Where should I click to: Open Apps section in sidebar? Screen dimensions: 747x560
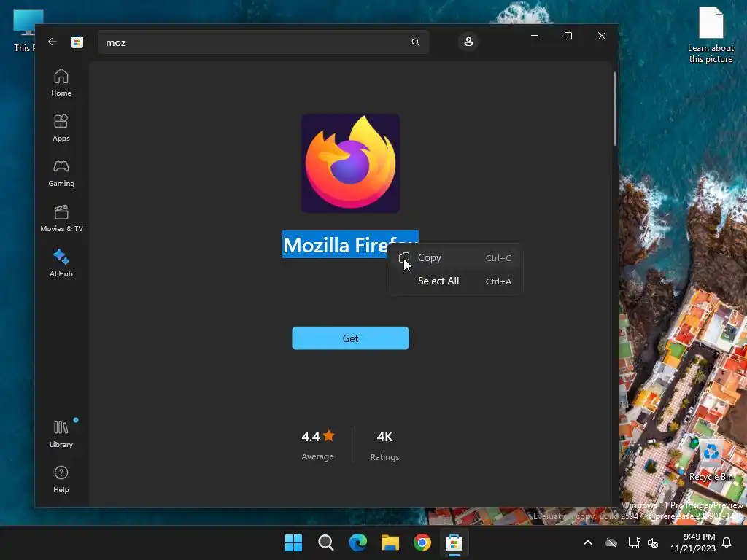[x=61, y=128]
